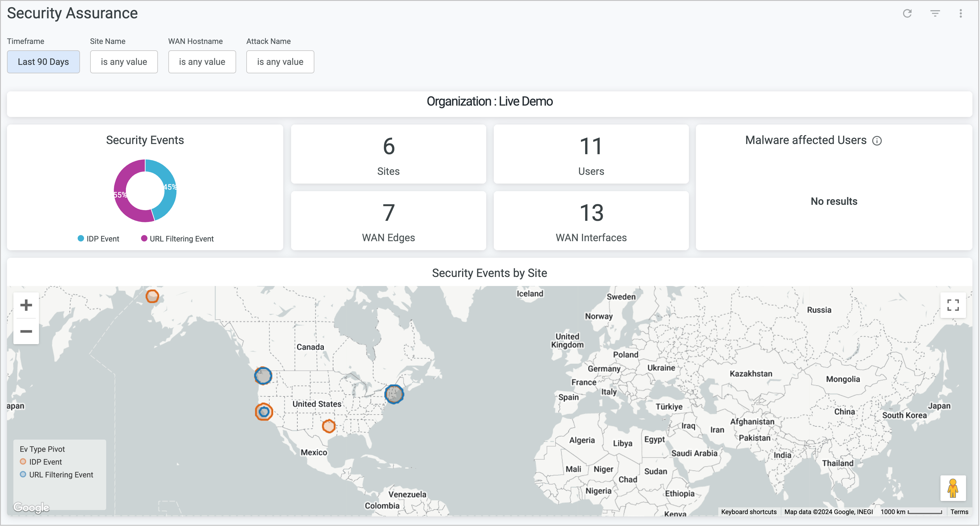Select the 6 Sites tile
Screen dimensions: 980x526
[389, 154]
